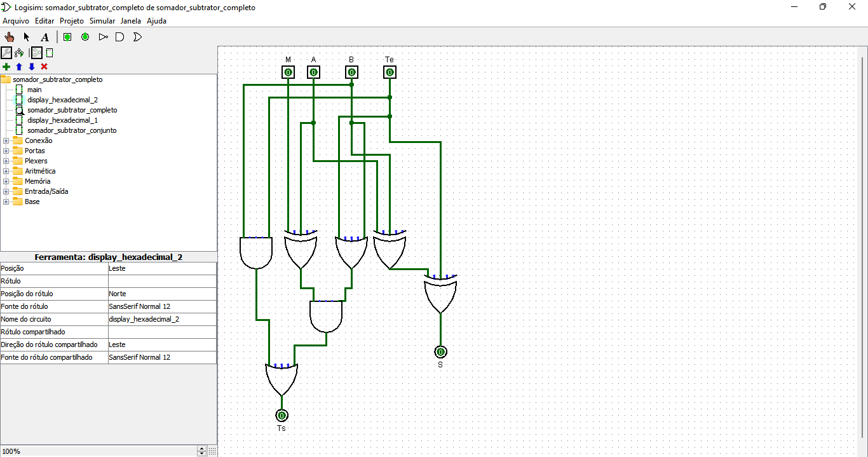Move circuit up with blue arrow
868x457 pixels.
pyautogui.click(x=18, y=67)
